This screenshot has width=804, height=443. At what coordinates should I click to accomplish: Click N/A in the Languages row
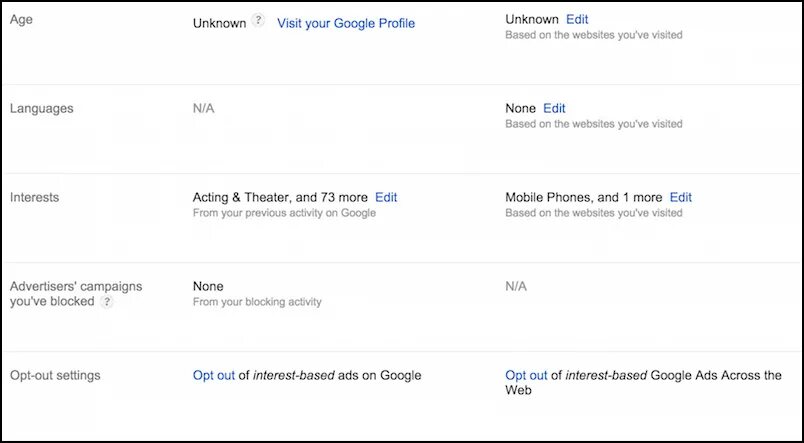click(203, 108)
